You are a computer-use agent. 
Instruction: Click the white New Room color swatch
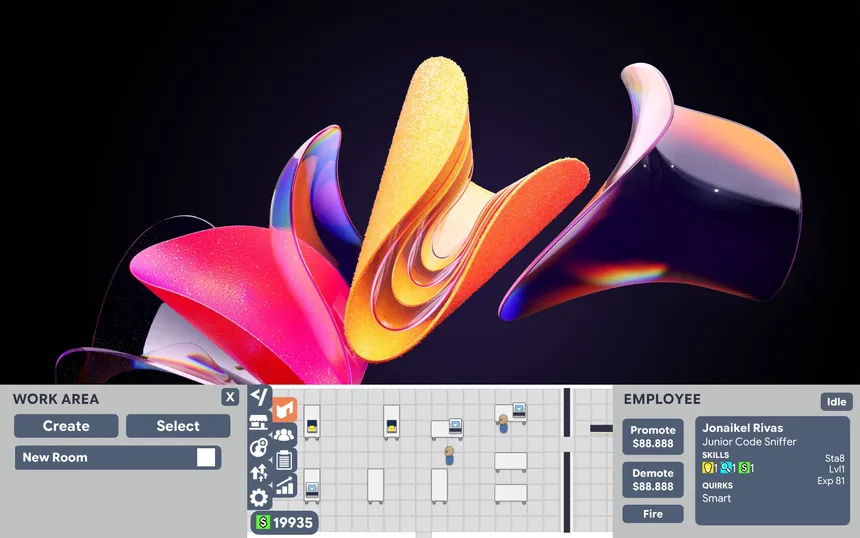tap(206, 457)
